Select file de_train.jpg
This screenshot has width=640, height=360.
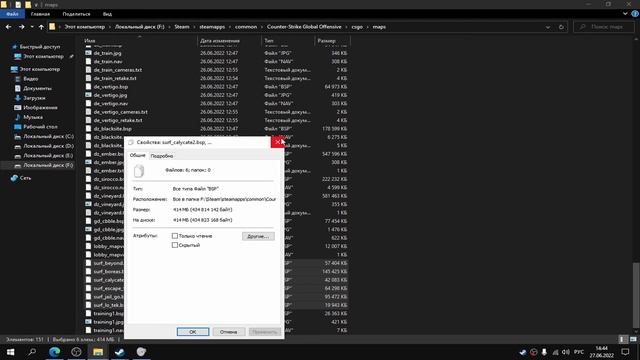107,53
